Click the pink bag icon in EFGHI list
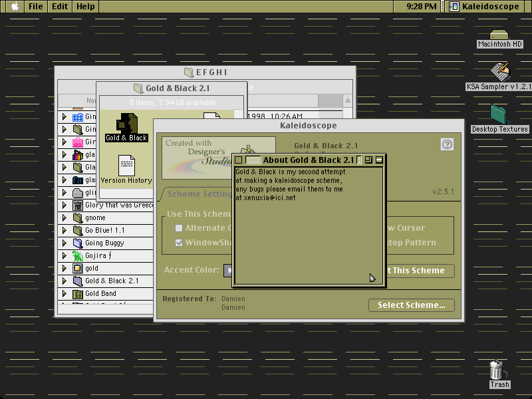The image size is (532, 399). pos(78,142)
